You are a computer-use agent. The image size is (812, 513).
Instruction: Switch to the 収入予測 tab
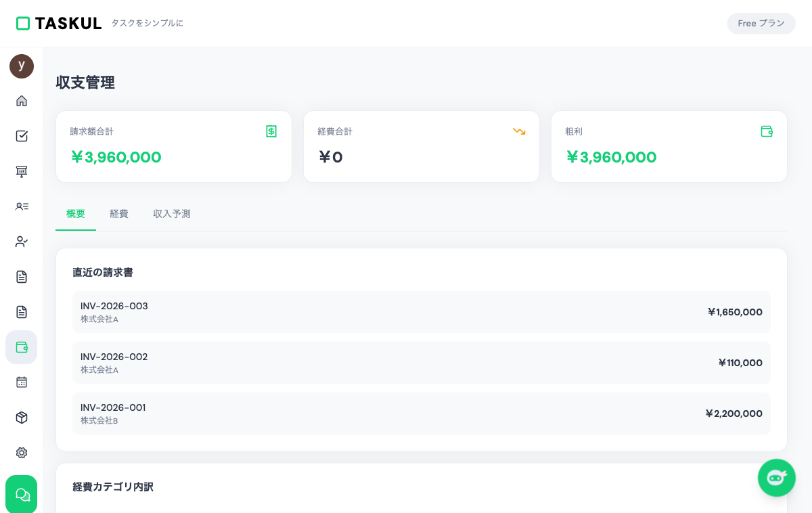[x=172, y=214]
